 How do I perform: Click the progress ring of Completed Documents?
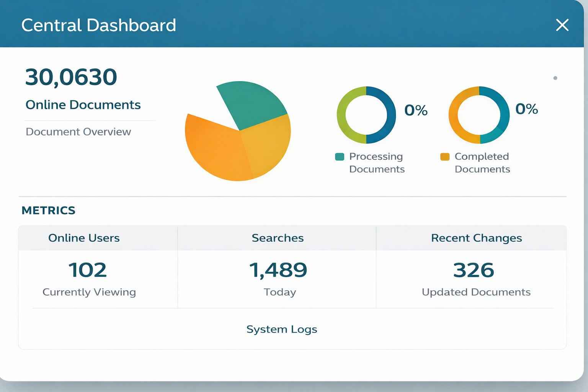click(x=479, y=89)
